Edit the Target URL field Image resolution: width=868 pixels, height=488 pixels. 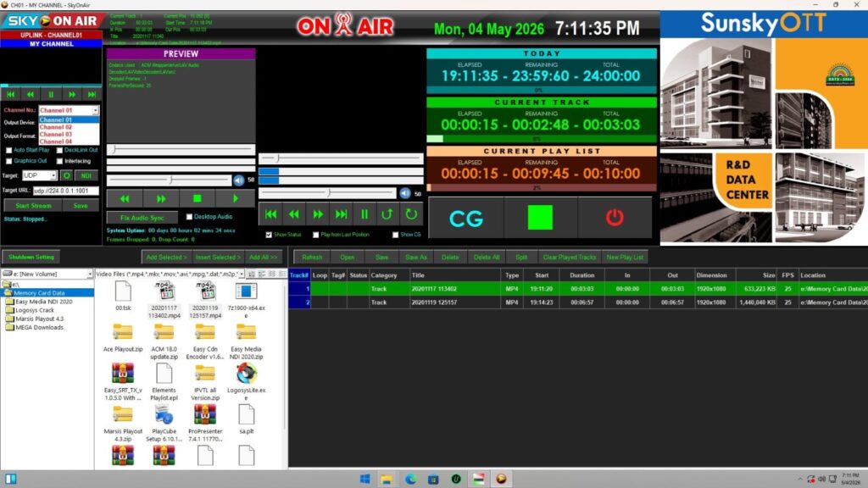65,191
